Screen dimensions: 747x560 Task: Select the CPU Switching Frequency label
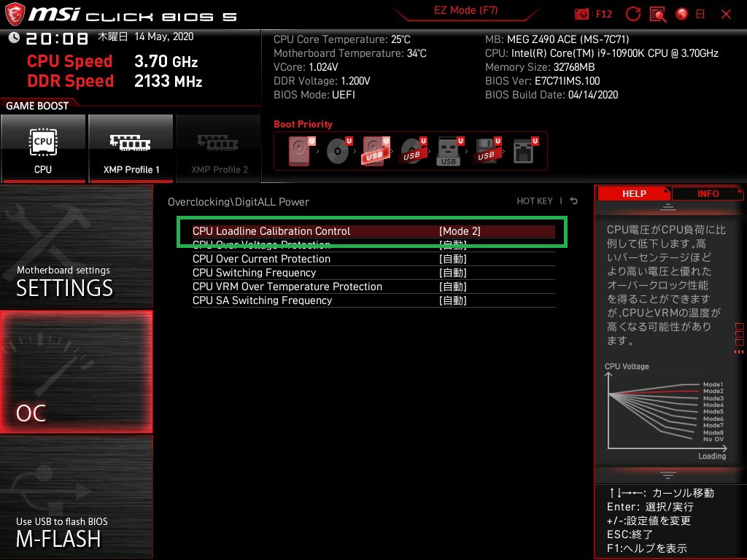pyautogui.click(x=254, y=273)
